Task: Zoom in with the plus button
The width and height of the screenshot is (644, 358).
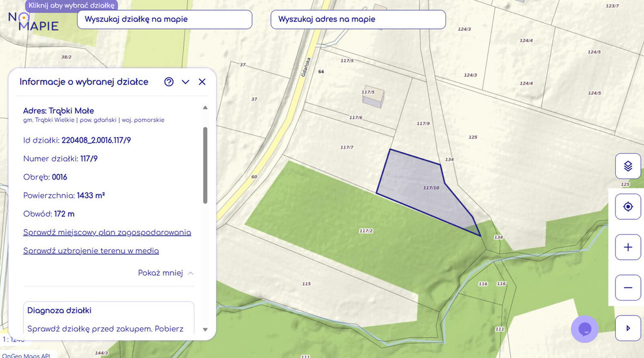Action: pos(628,247)
